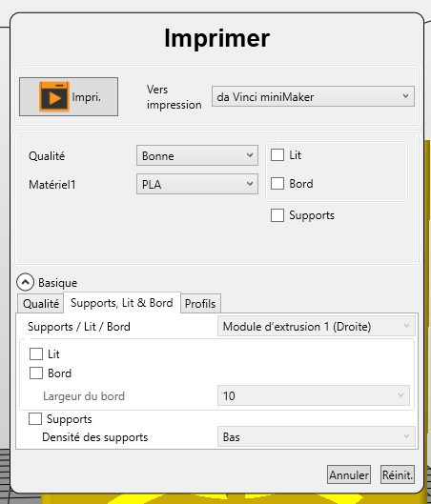Open the Qualité dropdown set to Bonne
The height and width of the screenshot is (504, 431).
point(197,155)
